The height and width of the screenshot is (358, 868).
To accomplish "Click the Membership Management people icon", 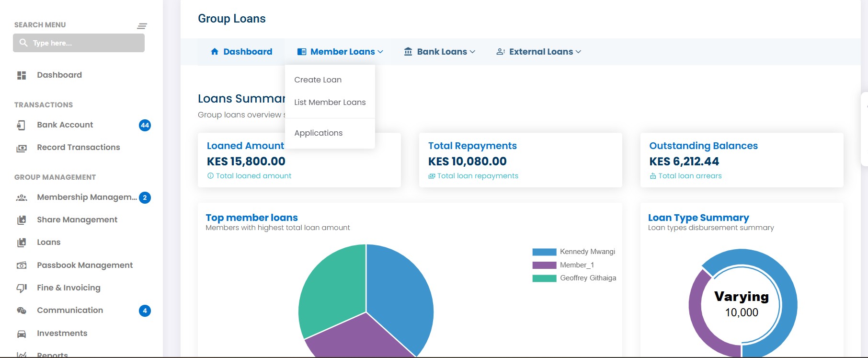I will 22,197.
